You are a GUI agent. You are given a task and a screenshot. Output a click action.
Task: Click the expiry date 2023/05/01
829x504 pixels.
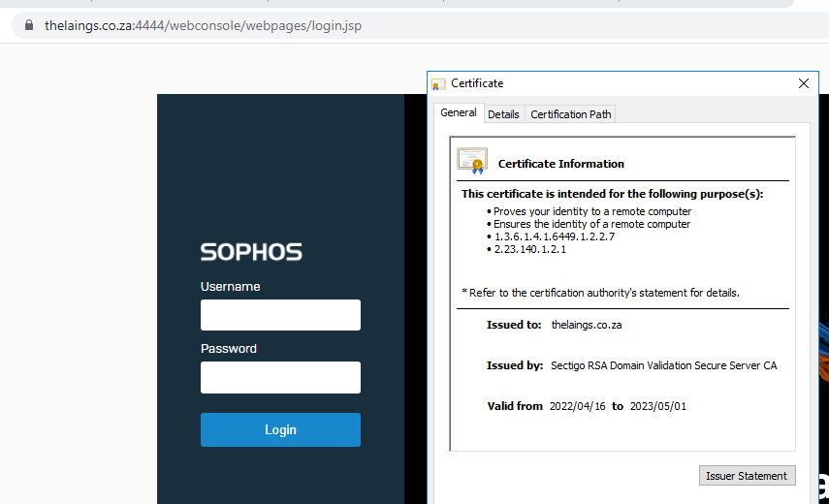click(x=657, y=406)
